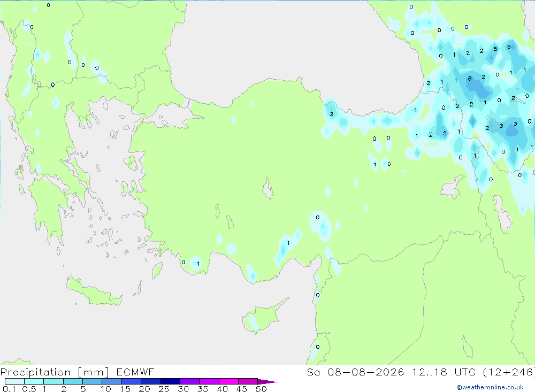
Task: Click the legend label "15"
Action: [125, 389]
